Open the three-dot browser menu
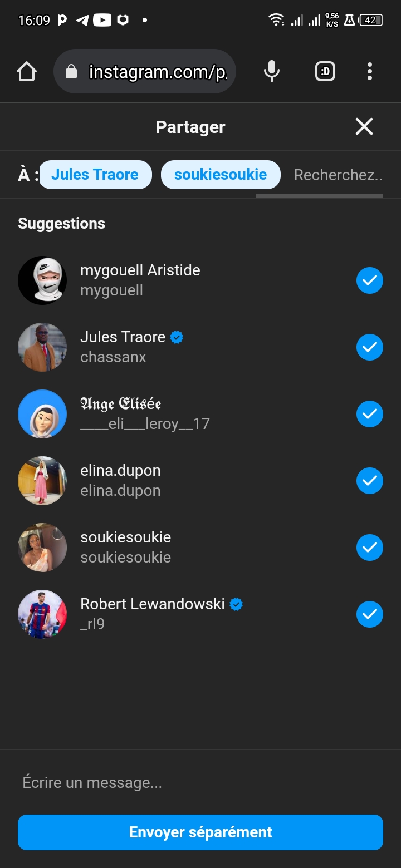 tap(370, 71)
